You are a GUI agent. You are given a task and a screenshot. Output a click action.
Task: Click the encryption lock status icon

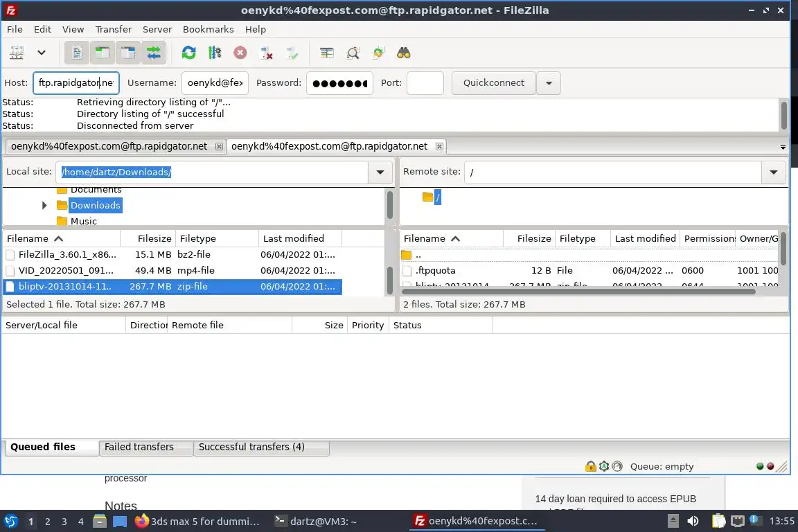click(x=590, y=465)
